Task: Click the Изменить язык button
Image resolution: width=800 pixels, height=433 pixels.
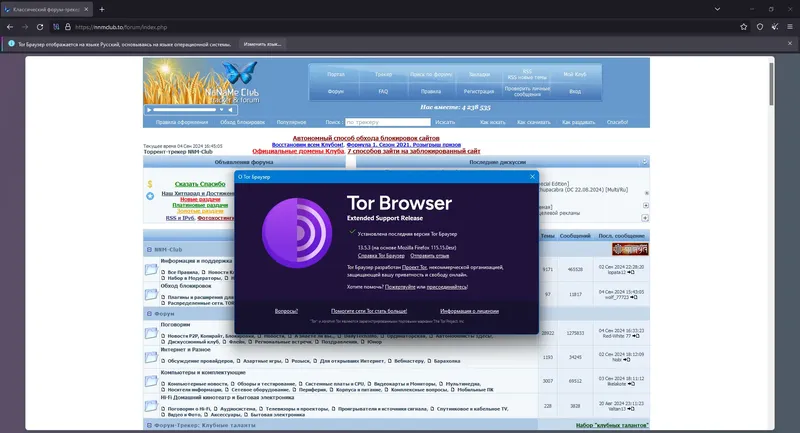Action: 262,44
